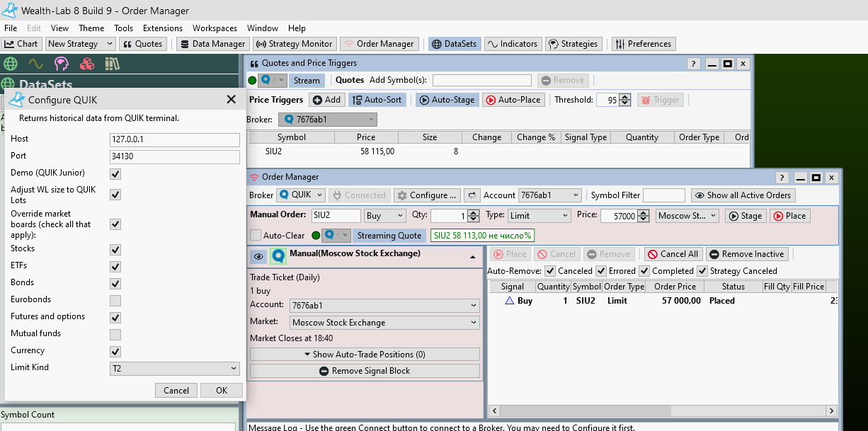
Task: Toggle DataSets panel from toolbar
Action: coord(454,44)
